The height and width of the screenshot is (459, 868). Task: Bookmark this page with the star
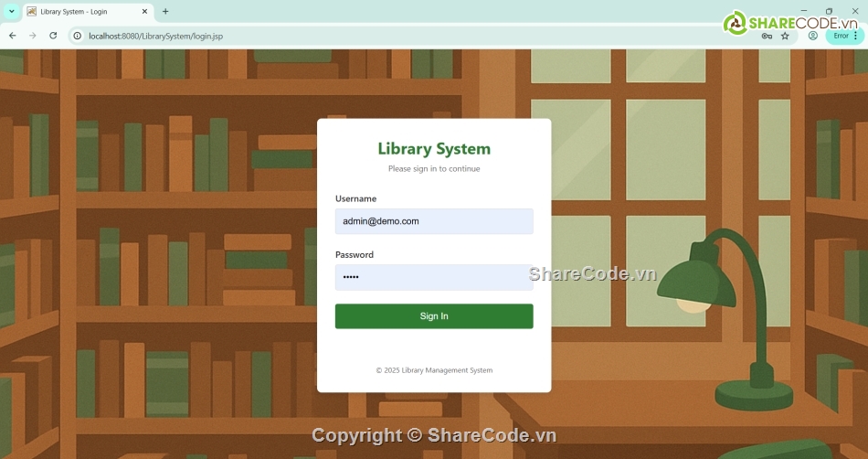[x=785, y=36]
